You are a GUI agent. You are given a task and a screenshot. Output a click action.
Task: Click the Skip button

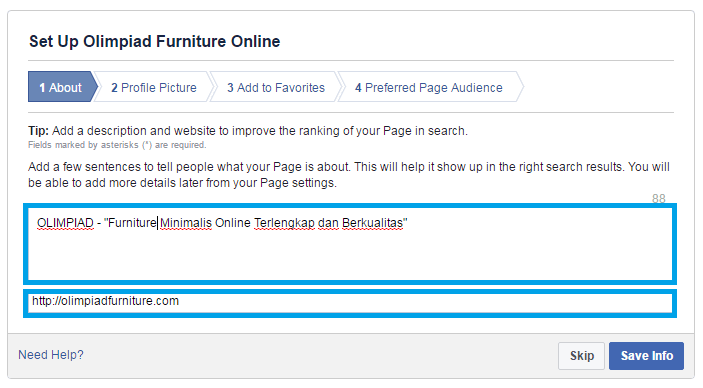click(581, 356)
